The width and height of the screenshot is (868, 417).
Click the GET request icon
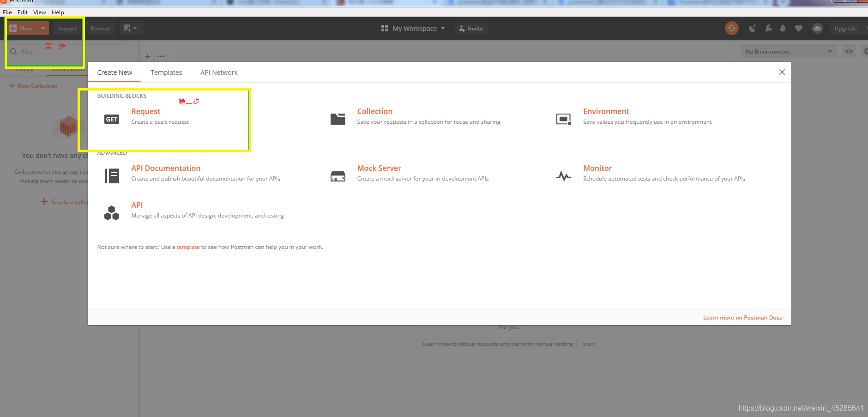pos(112,119)
